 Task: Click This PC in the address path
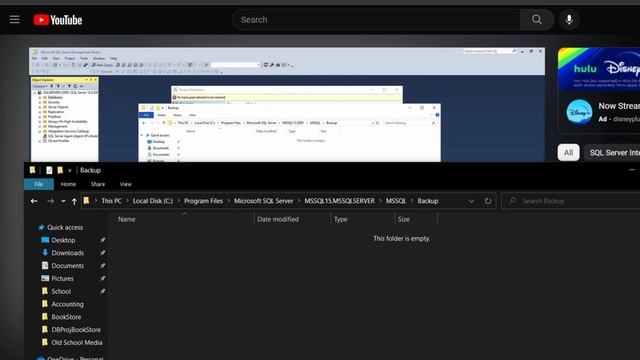(111, 201)
